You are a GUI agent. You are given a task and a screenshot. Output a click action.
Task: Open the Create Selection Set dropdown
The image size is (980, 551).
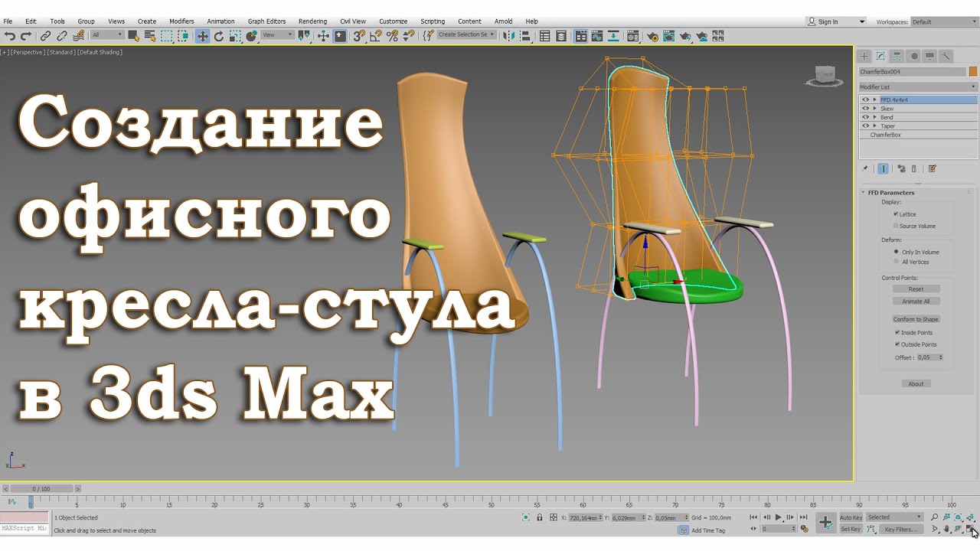[x=467, y=35]
